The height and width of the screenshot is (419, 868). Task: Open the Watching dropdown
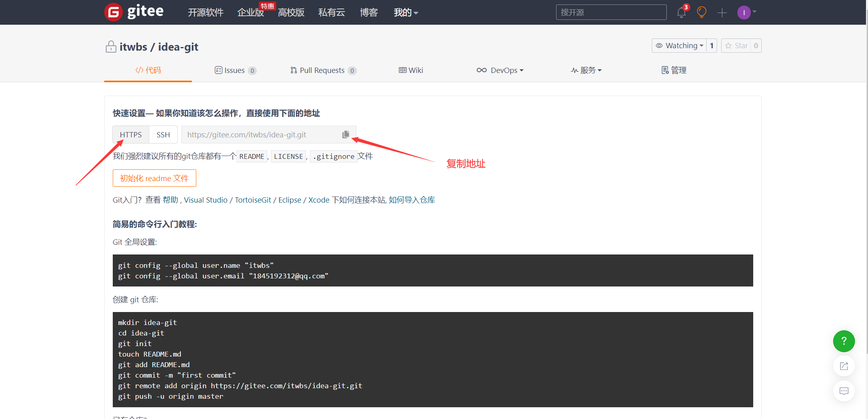click(679, 46)
